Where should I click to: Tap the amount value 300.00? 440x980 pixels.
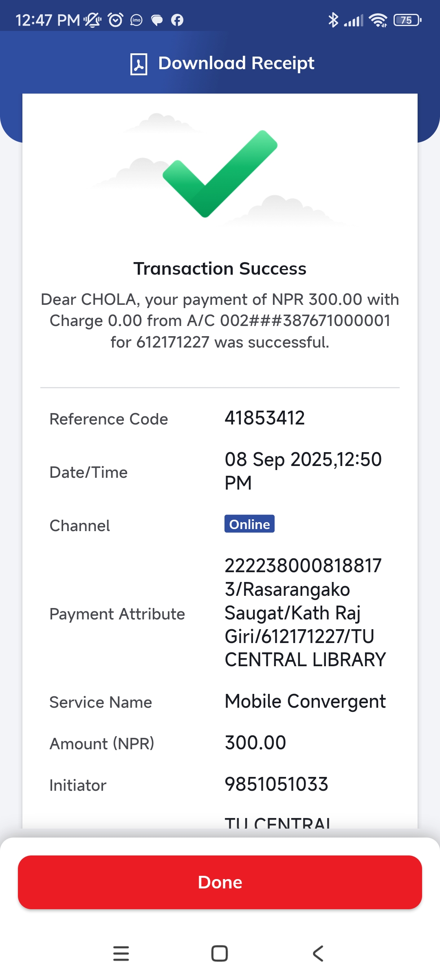255,743
